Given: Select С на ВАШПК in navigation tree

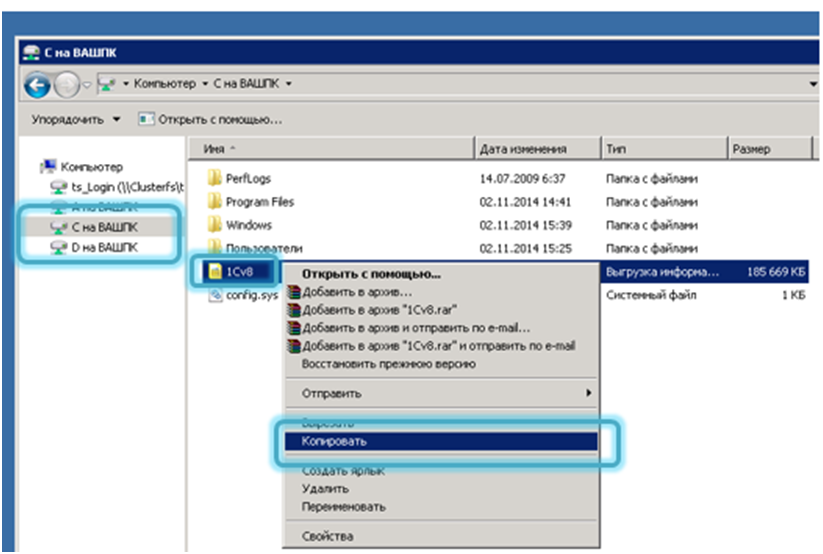Looking at the screenshot, I should coord(104,227).
